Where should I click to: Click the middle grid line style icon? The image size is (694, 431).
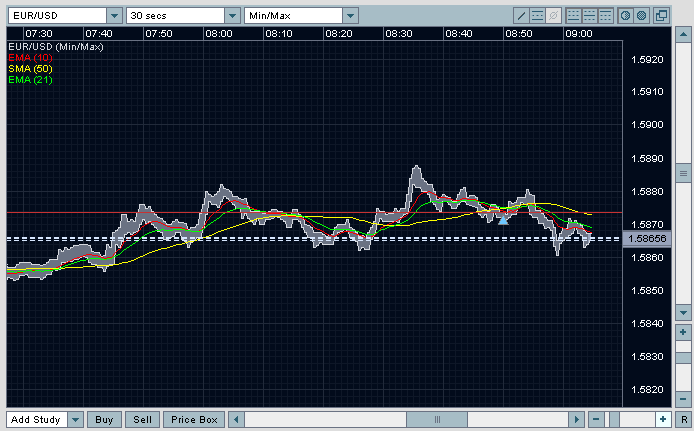click(x=589, y=16)
